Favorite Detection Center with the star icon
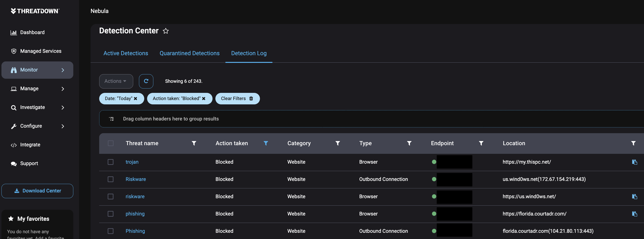The image size is (644, 239). [x=166, y=31]
